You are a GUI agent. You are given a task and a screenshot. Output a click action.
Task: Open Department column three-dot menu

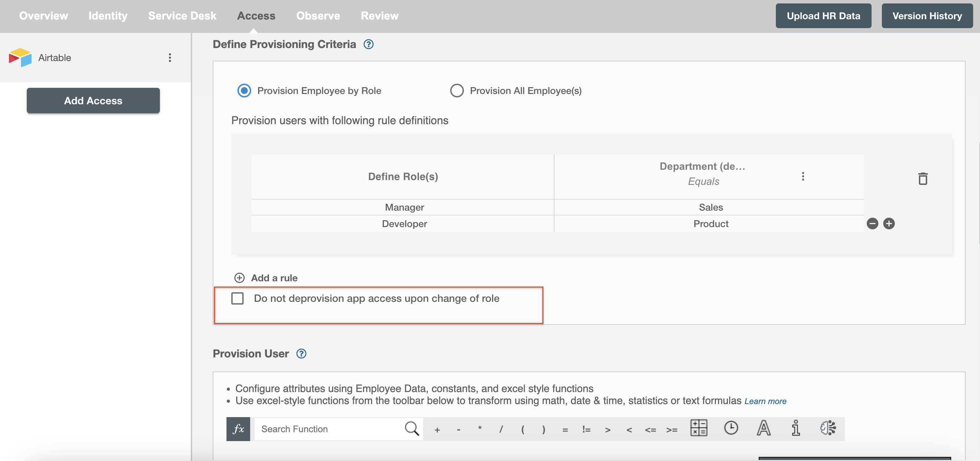pos(803,176)
